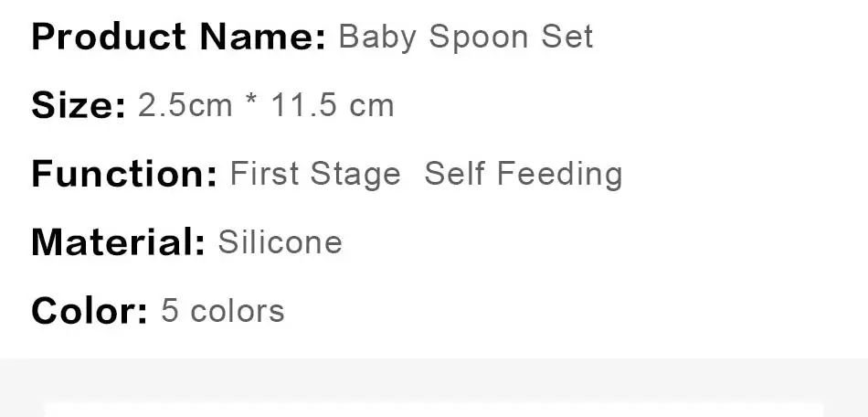868x417 pixels.
Task: Click the Color label
Action: (x=90, y=311)
